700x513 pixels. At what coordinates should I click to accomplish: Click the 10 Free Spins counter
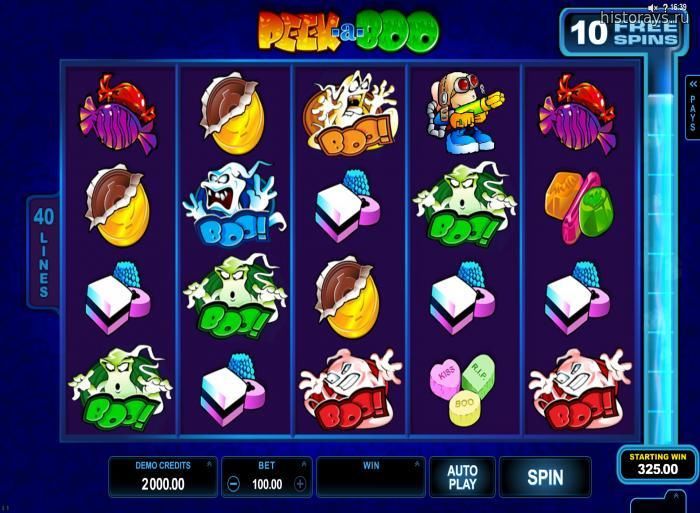[623, 33]
